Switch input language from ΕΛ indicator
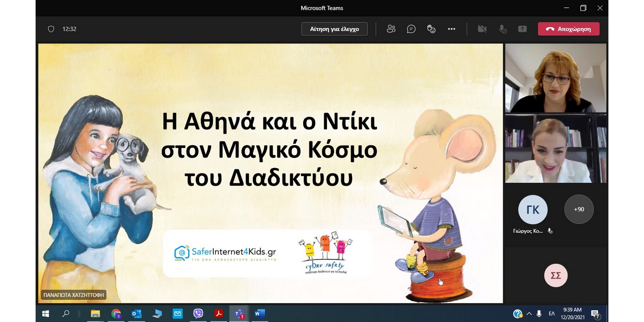The image size is (644, 322). 551,314
